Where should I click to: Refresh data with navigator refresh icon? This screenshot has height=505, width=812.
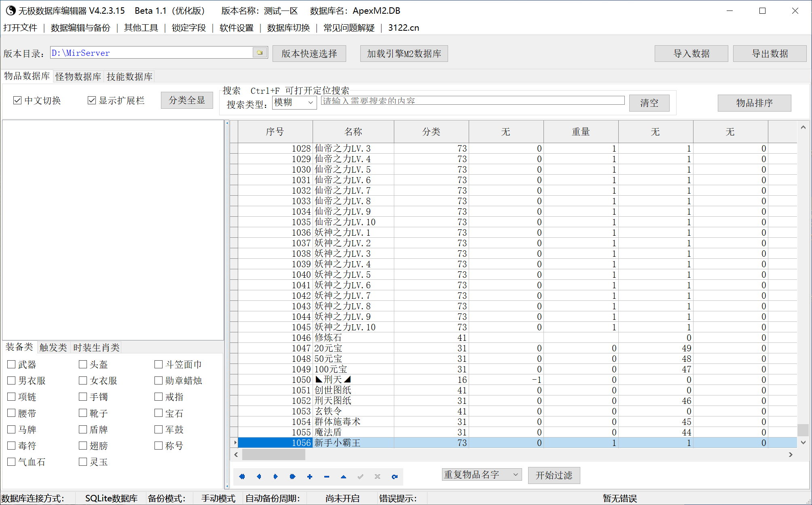pyautogui.click(x=394, y=476)
